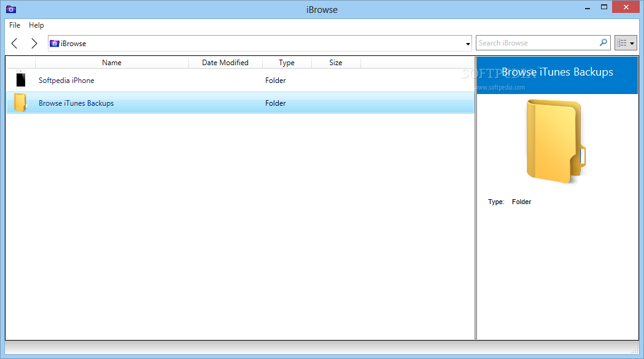Click the Folder type of Softpedia iPhone
644x359 pixels.
(x=275, y=80)
